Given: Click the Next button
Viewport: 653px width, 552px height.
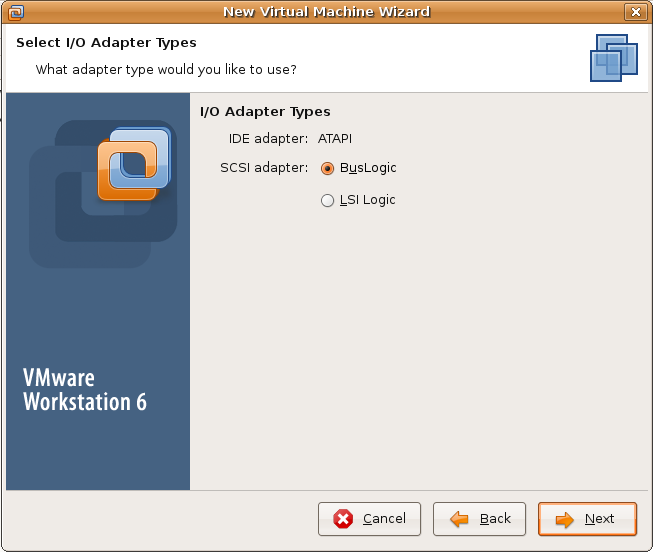Looking at the screenshot, I should point(587,519).
